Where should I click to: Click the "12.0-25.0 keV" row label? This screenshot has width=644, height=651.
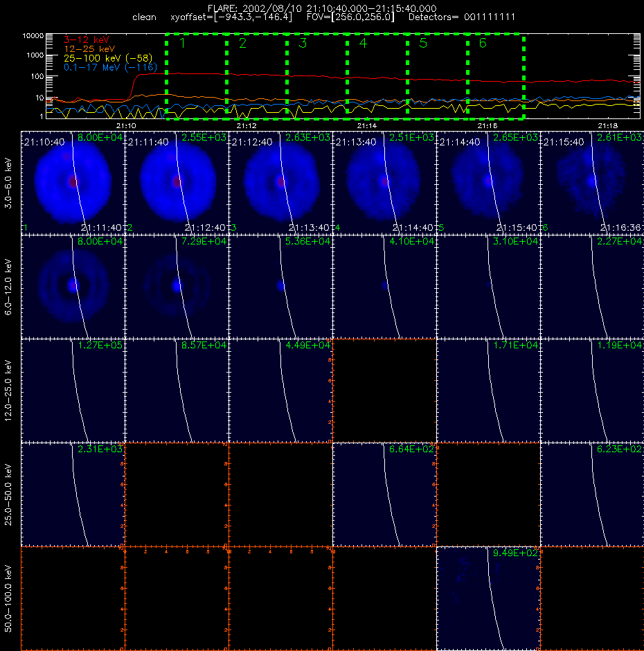tap(8, 391)
